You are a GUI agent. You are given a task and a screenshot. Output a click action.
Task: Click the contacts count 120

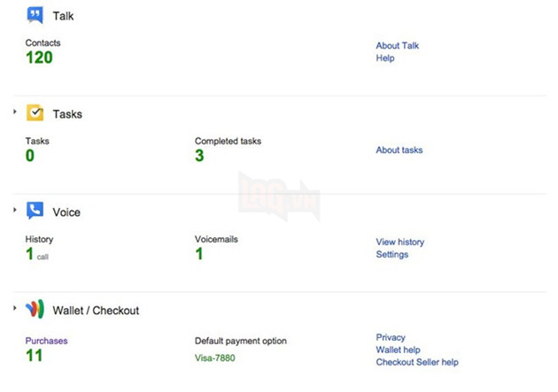[x=39, y=58]
